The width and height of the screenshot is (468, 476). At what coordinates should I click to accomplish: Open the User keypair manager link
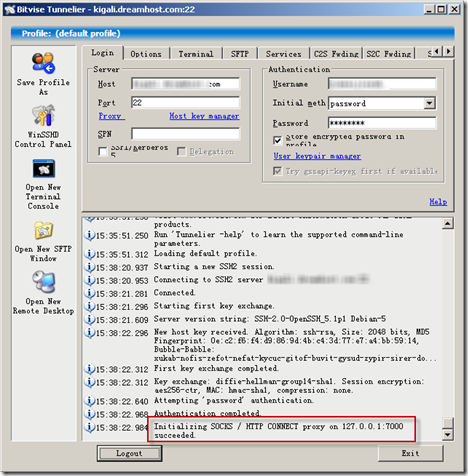click(x=317, y=156)
